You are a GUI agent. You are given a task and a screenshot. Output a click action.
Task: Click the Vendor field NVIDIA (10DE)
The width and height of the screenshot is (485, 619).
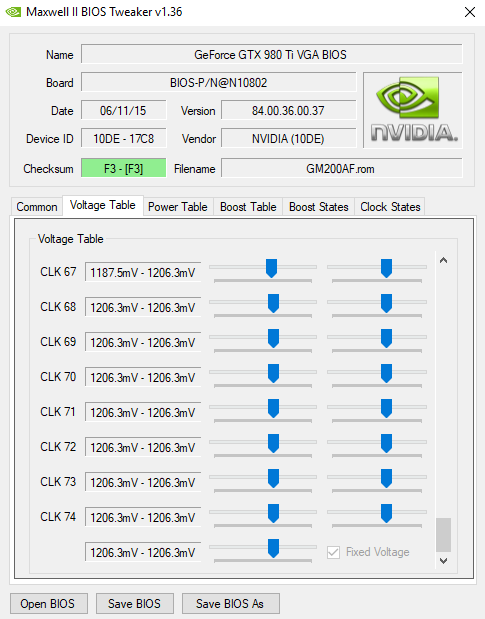click(288, 138)
